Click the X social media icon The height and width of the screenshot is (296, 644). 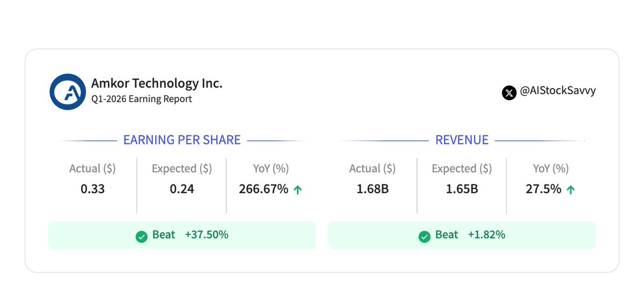tap(509, 92)
